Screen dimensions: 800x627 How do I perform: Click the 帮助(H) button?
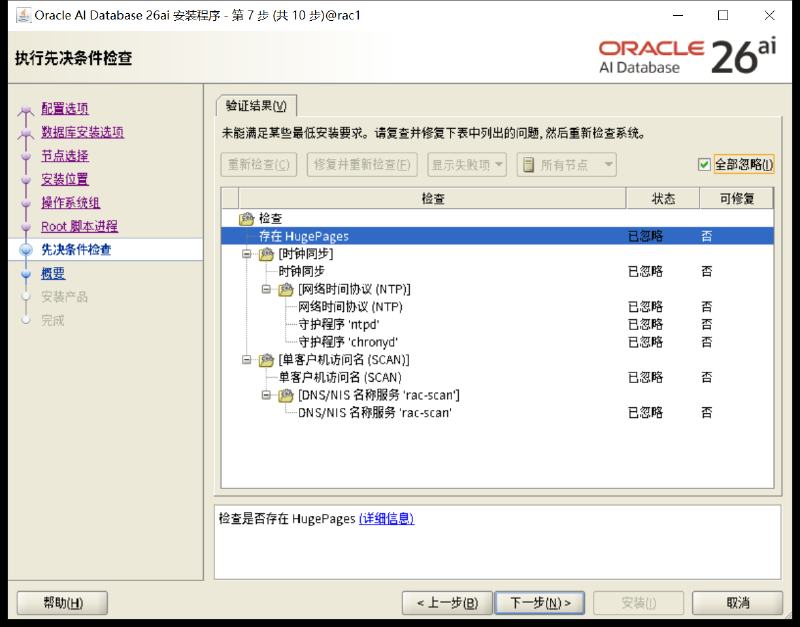[x=62, y=603]
